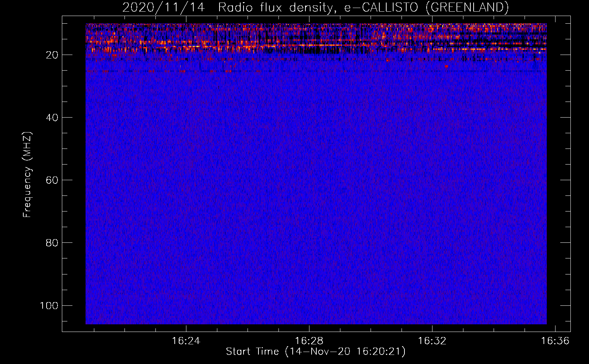This screenshot has height=364, width=589.
Task: Click the spectrogram at 16:32 and 80 MHz
Action: click(432, 242)
